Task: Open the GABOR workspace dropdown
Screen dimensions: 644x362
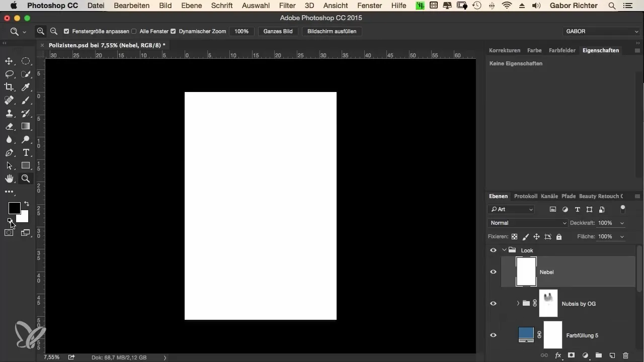Action: tap(602, 31)
